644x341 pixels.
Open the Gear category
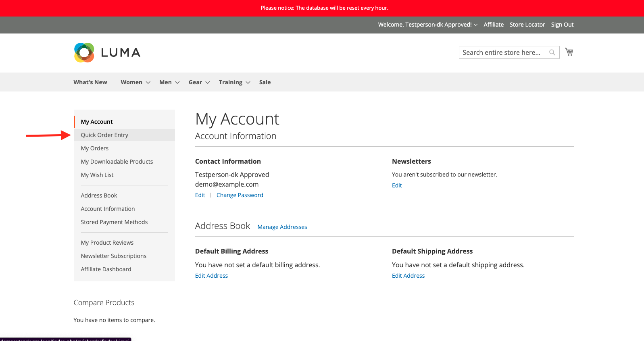(x=195, y=82)
